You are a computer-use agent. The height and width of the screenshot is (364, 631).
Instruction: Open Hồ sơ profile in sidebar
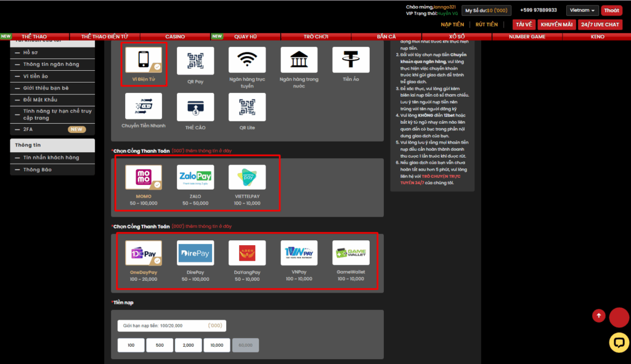[52, 53]
